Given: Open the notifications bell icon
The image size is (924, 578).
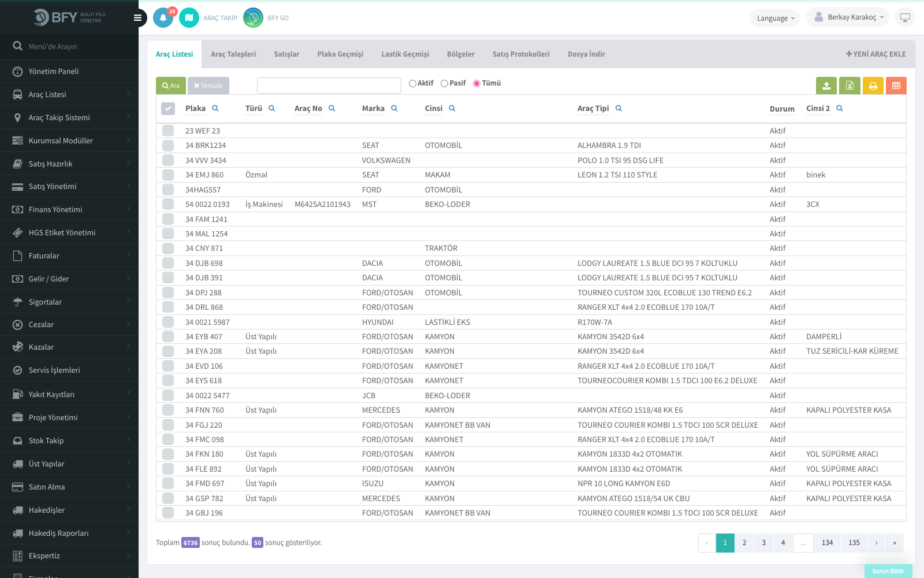Looking at the screenshot, I should point(163,18).
